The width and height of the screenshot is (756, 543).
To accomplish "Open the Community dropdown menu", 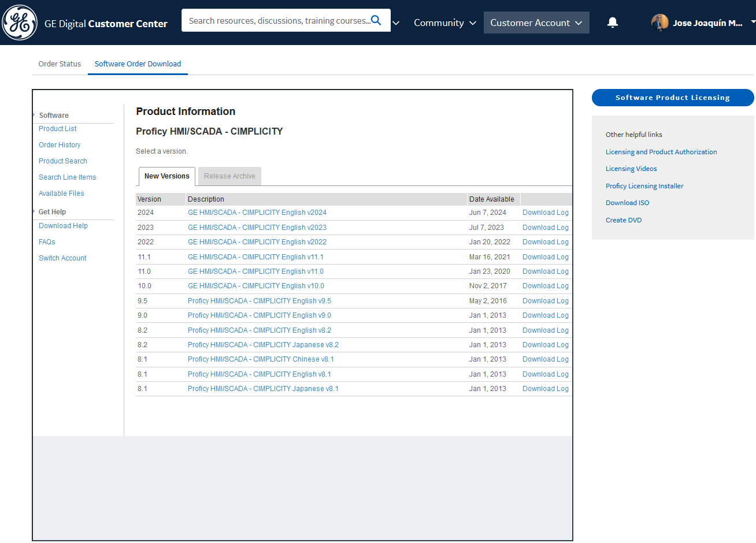I will coord(445,23).
